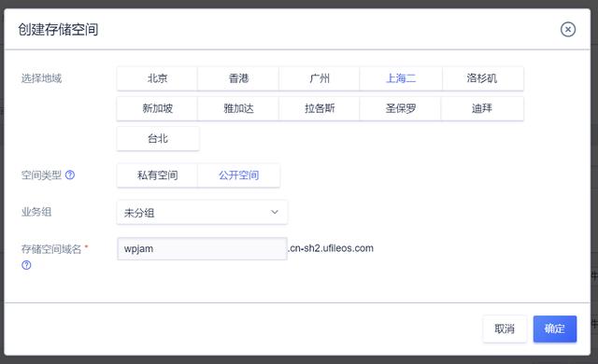
Task: Click the 创建存储空间 dialog title
Action: pyautogui.click(x=58, y=29)
